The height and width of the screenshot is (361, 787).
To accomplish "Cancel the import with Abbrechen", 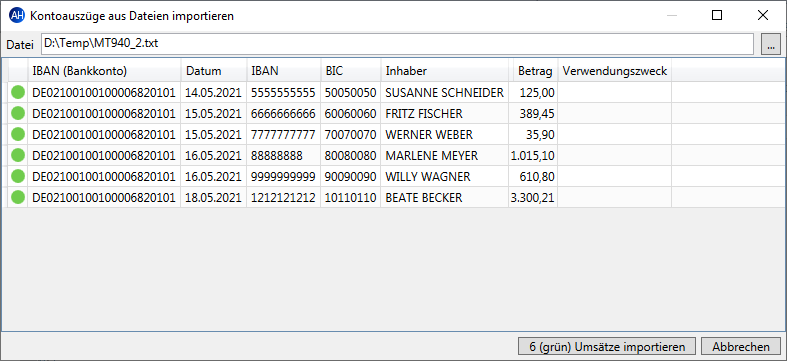I will [741, 347].
